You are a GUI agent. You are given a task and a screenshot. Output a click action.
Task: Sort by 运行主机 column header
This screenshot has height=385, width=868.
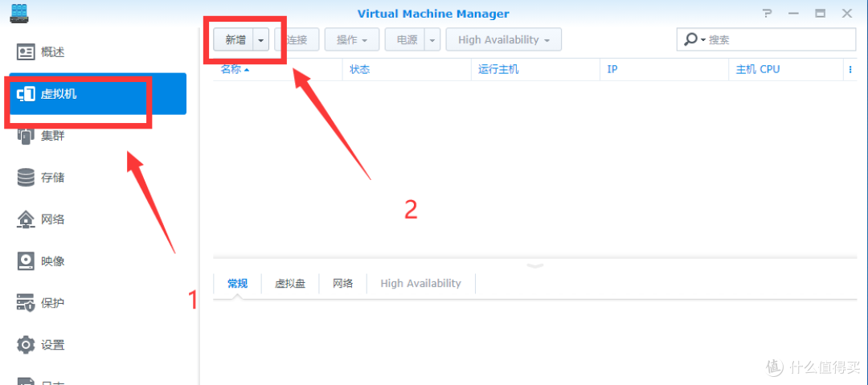[536, 70]
